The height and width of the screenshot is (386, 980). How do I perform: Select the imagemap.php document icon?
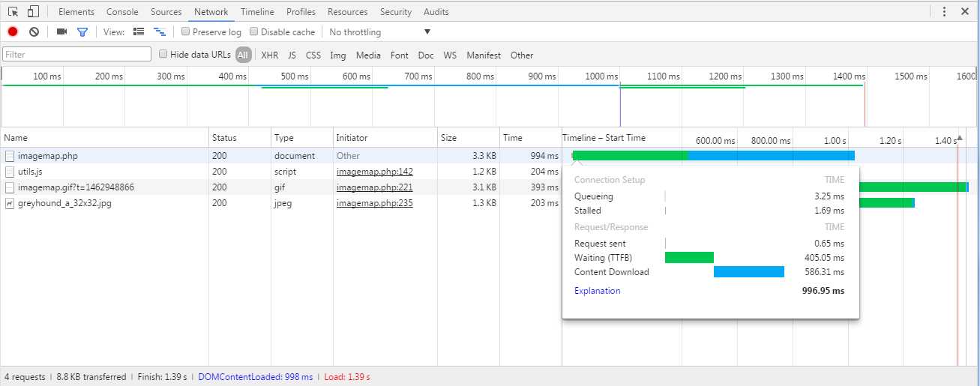pyautogui.click(x=10, y=156)
